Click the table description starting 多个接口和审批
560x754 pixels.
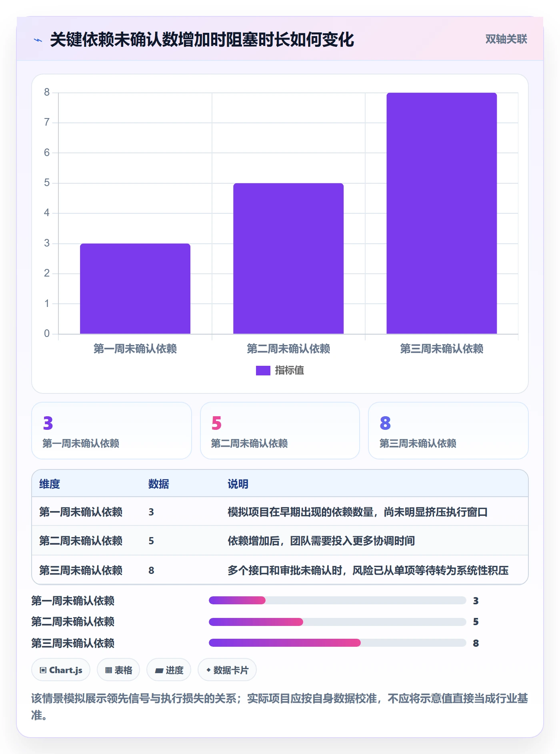(368, 571)
